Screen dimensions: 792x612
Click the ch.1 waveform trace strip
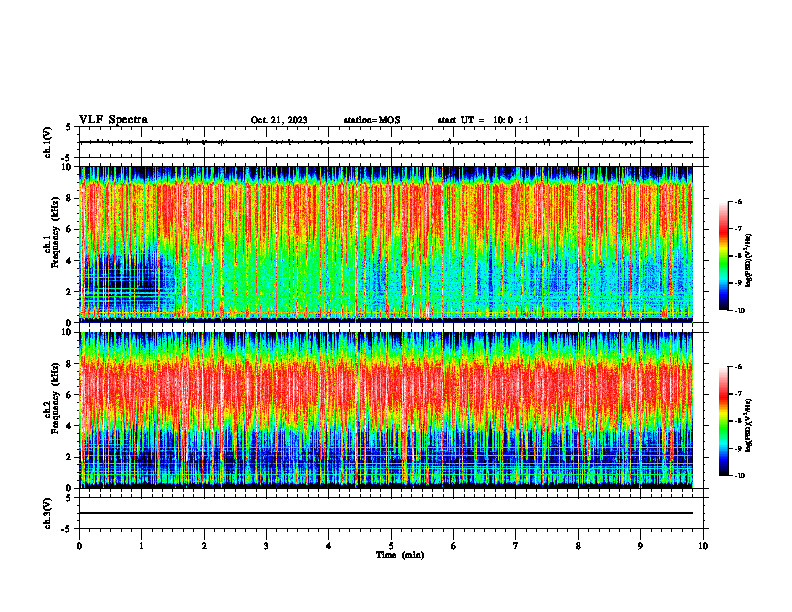tap(386, 142)
